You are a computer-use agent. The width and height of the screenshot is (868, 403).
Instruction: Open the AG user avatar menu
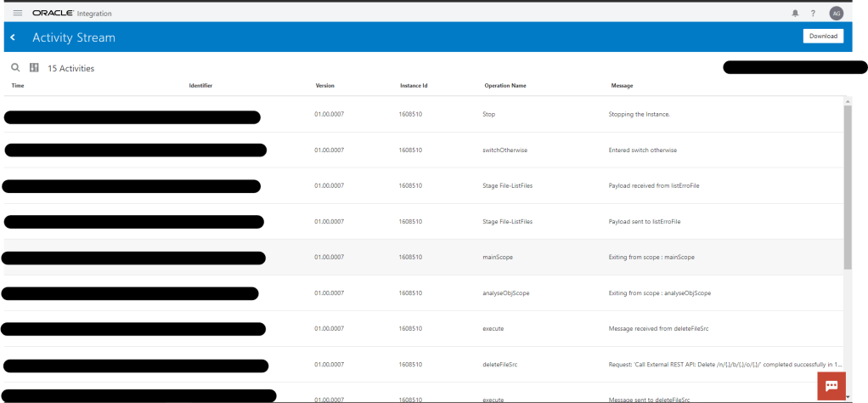836,14
